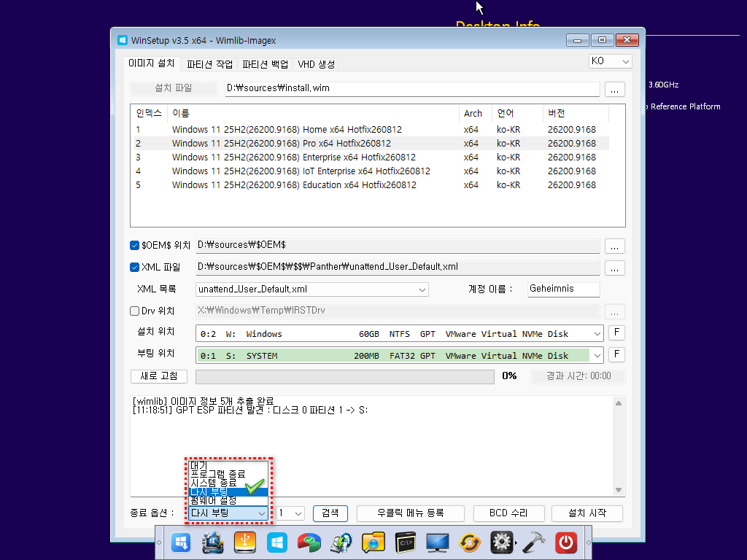Toggle the XML 파일 checkbox
Image resolution: width=747 pixels, height=560 pixels.
pyautogui.click(x=134, y=267)
